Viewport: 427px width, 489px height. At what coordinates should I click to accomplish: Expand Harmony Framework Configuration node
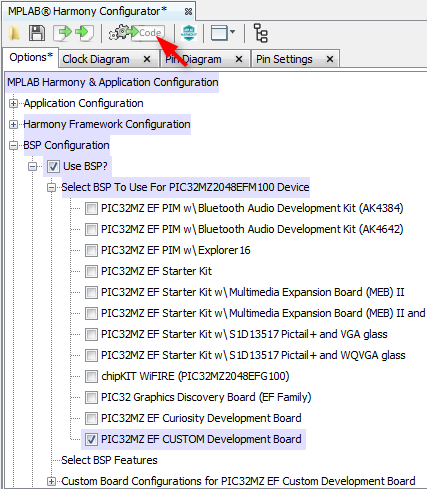pos(13,125)
